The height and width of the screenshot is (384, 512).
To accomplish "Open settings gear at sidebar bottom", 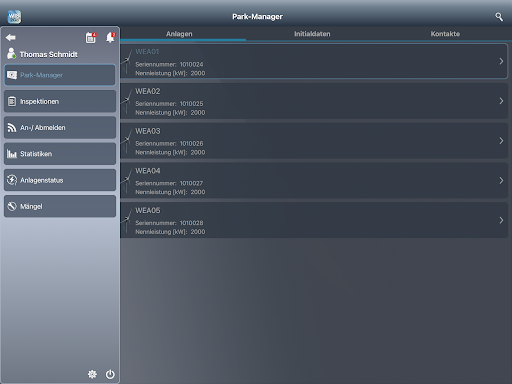I will point(92,374).
